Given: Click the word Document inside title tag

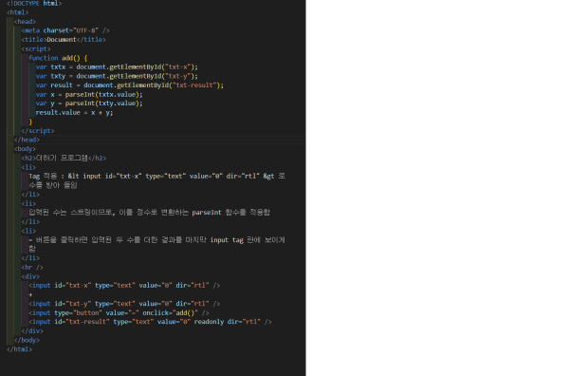Looking at the screenshot, I should 62,40.
